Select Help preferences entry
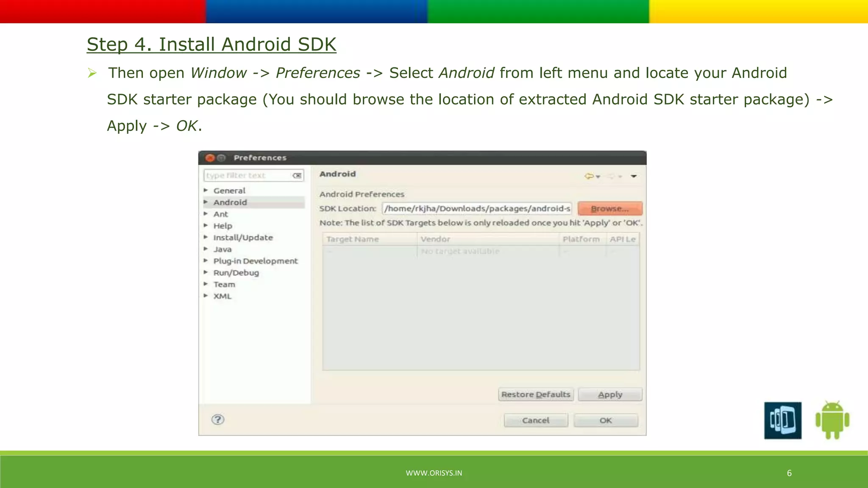Viewport: 868px width, 488px height. point(223,226)
